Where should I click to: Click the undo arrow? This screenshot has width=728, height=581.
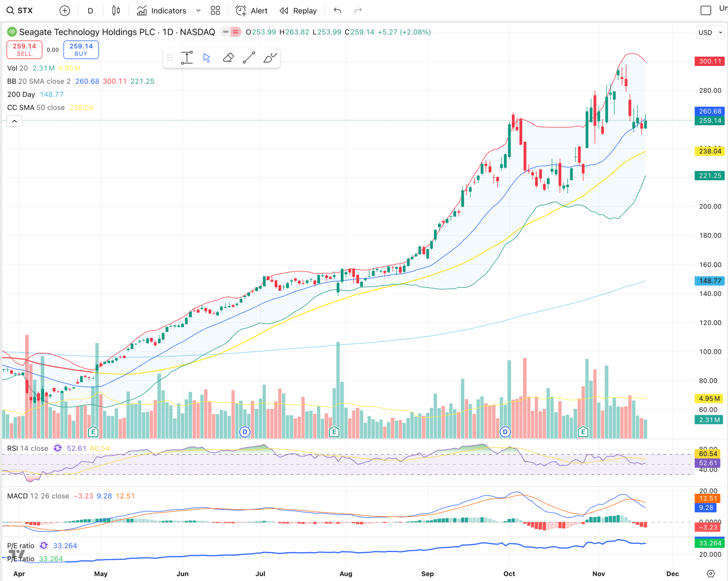pyautogui.click(x=337, y=11)
